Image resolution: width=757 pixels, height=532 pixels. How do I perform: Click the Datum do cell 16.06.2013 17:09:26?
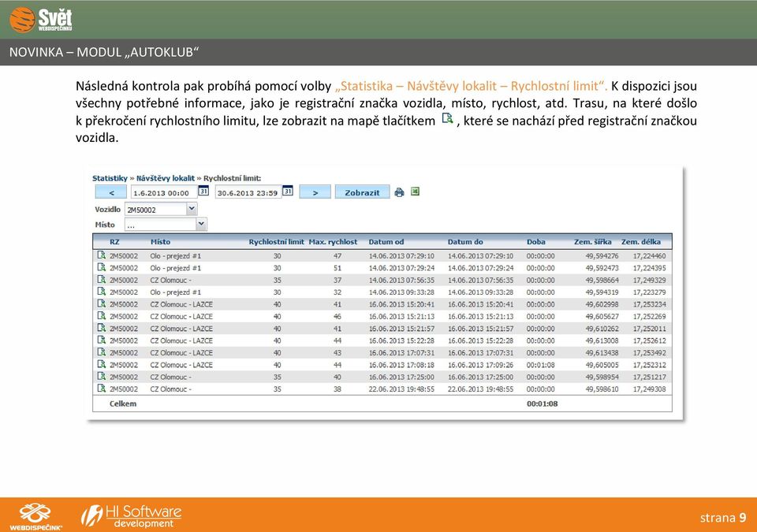481,365
